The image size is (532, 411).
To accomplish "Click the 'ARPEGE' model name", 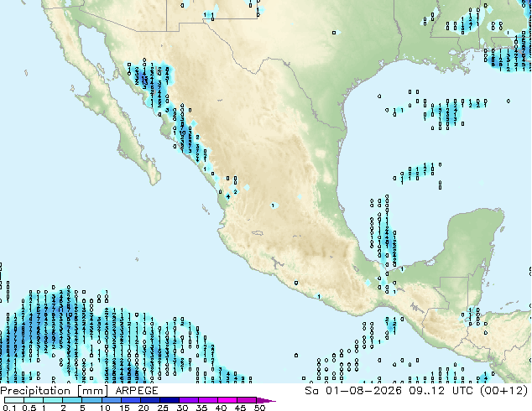I will pyautogui.click(x=137, y=391).
